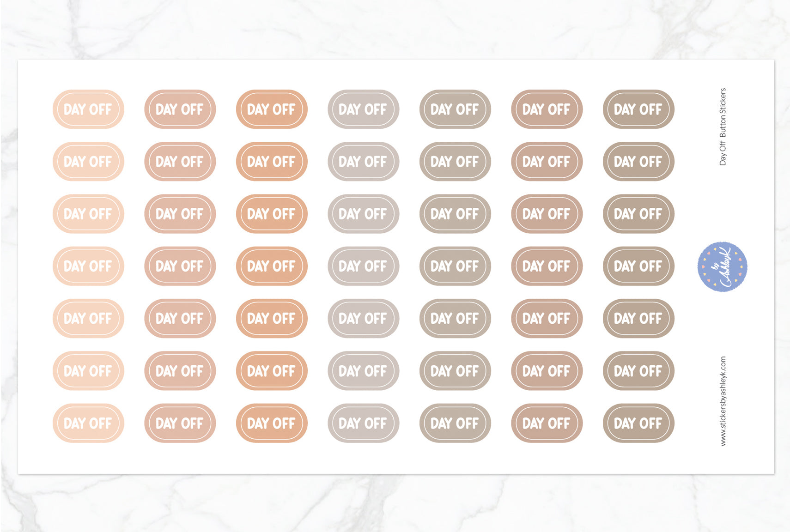Open the www.stickersbyashleyk.com link
The image size is (790, 532).
coord(723,400)
